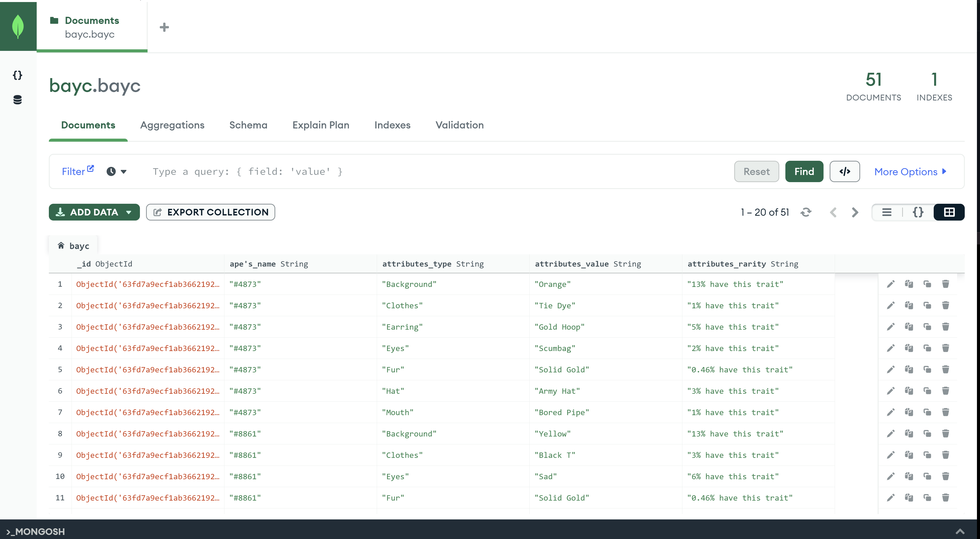Edit the first document with the pencil icon
980x539 pixels.
tap(891, 284)
